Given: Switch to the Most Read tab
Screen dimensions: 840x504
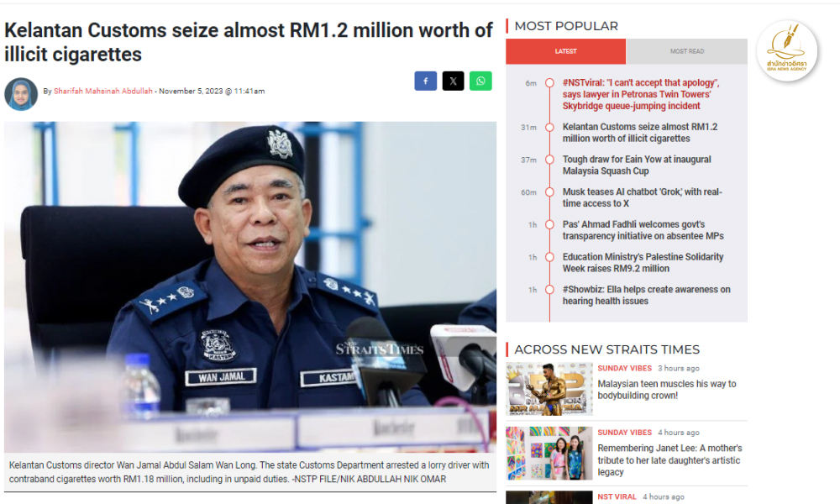Looking at the screenshot, I should pos(687,51).
